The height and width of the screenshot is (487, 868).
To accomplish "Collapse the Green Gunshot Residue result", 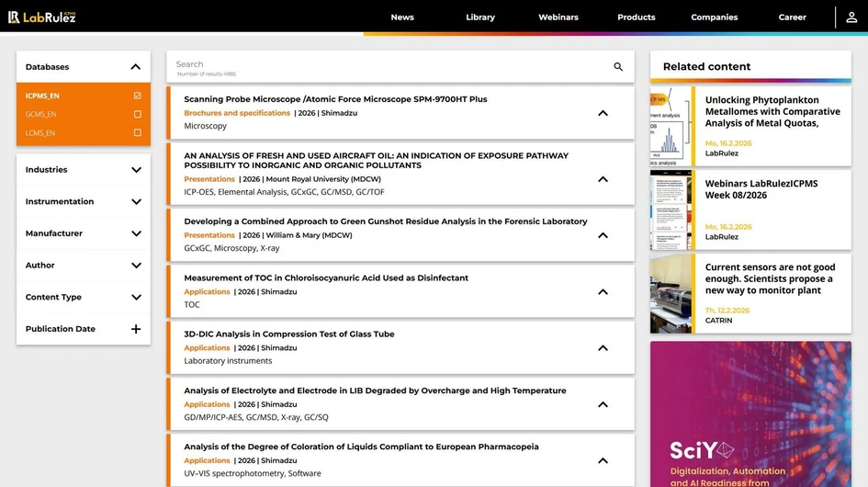I will coord(603,235).
